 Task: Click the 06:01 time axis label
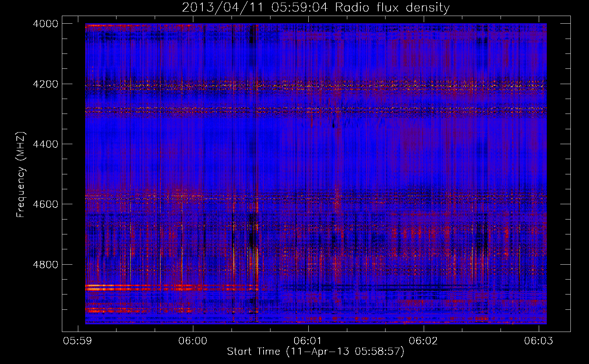pyautogui.click(x=308, y=341)
